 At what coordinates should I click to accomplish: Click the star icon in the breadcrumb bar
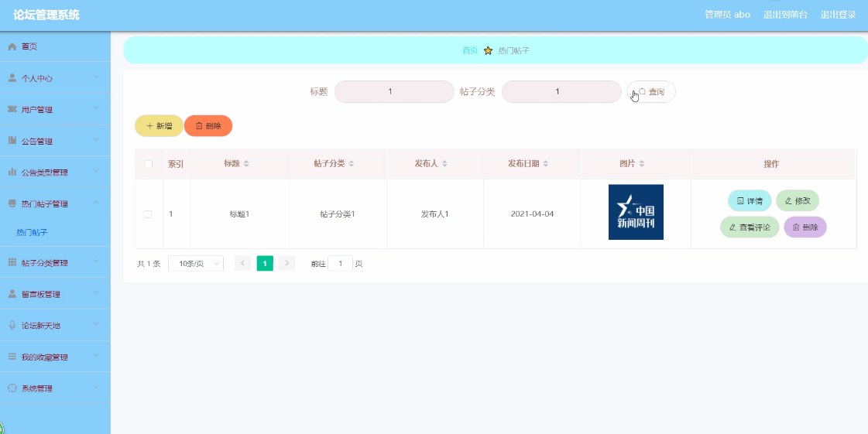pos(488,50)
